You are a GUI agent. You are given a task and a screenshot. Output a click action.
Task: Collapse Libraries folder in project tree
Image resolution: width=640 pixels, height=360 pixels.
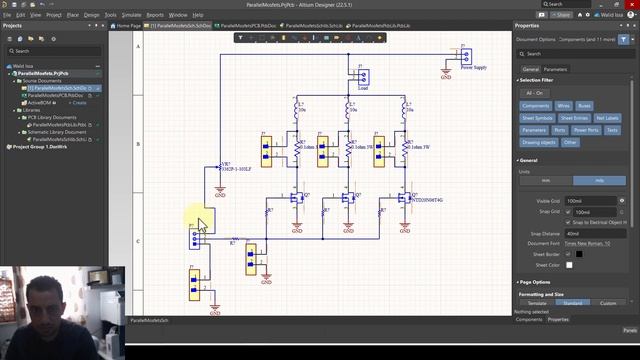tap(14, 110)
